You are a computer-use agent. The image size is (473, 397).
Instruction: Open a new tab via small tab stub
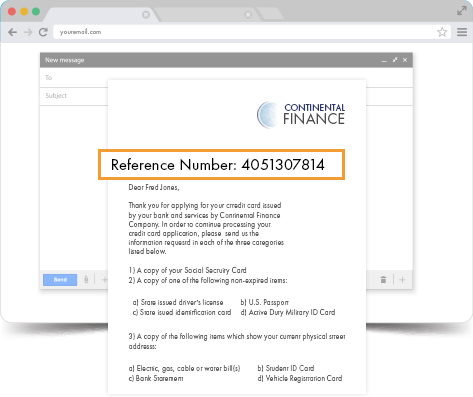271,14
